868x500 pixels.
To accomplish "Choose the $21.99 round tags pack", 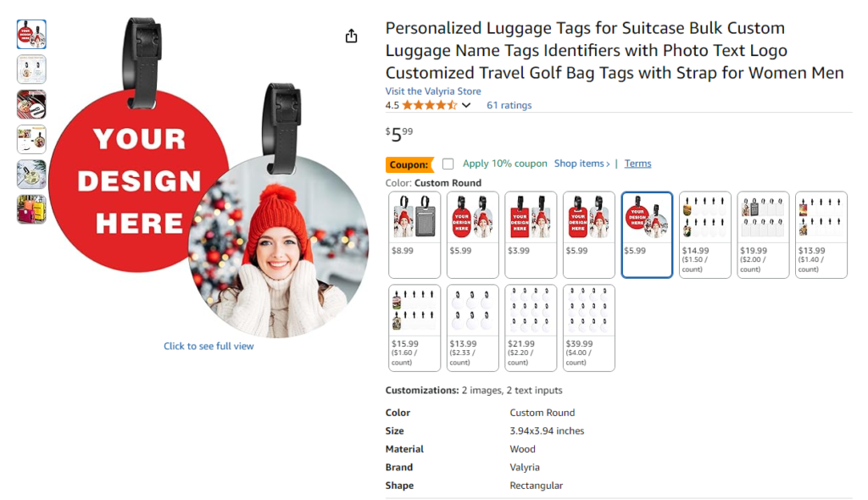I will click(531, 328).
